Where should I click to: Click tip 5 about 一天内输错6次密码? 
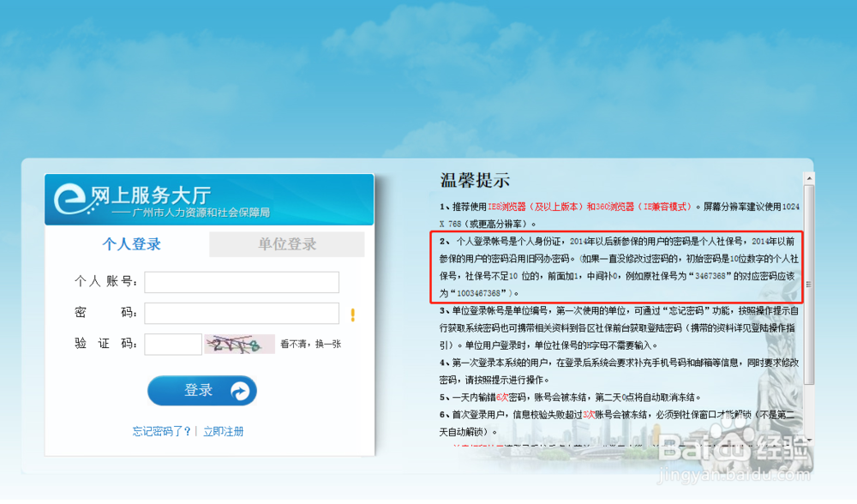point(570,398)
